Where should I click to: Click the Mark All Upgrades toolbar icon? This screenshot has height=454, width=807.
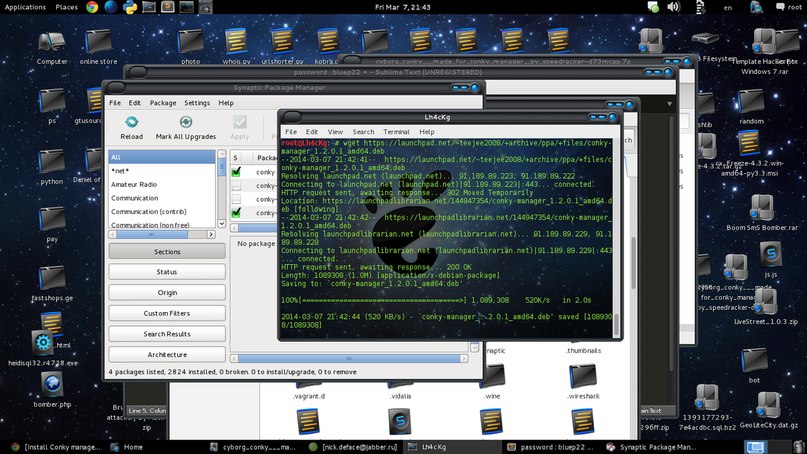tap(186, 122)
